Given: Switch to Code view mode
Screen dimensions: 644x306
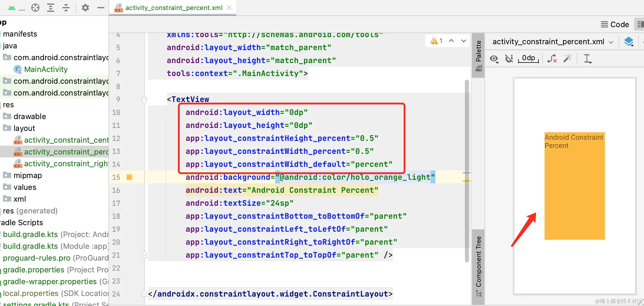Looking at the screenshot, I should point(615,24).
